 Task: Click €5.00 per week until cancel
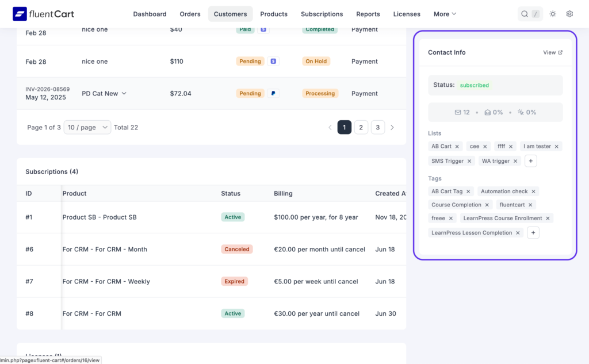316,281
